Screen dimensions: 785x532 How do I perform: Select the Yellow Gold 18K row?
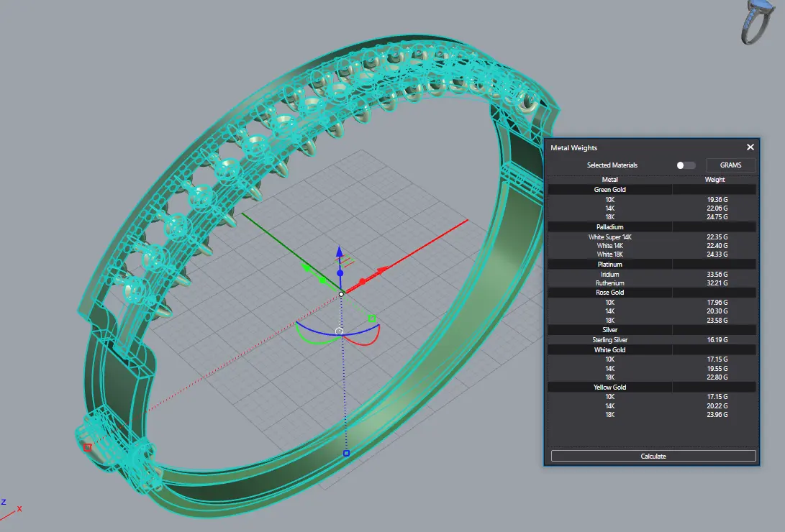[609, 415]
